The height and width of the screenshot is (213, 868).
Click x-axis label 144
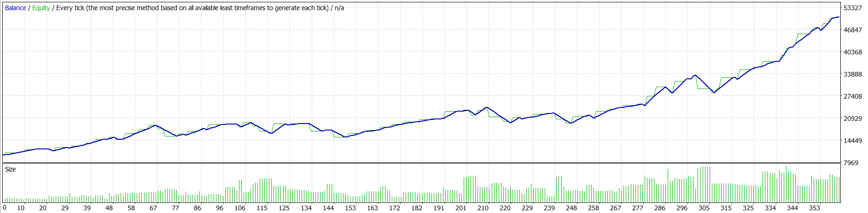(x=328, y=208)
